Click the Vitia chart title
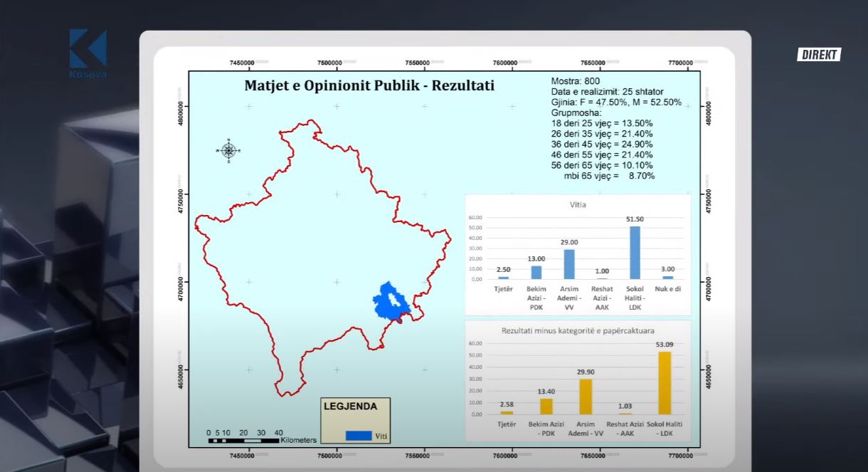The image size is (868, 472). point(578,204)
